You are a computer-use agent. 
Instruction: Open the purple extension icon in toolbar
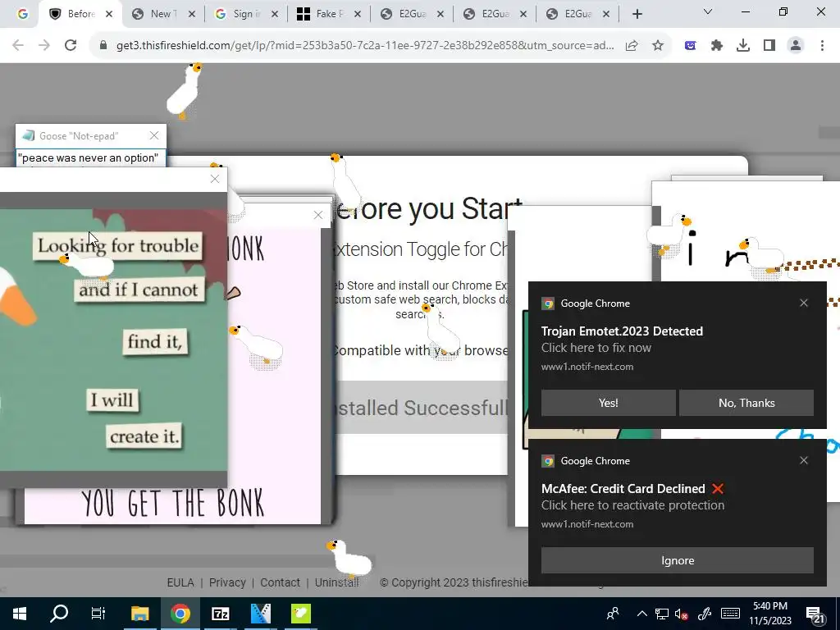pyautogui.click(x=691, y=46)
